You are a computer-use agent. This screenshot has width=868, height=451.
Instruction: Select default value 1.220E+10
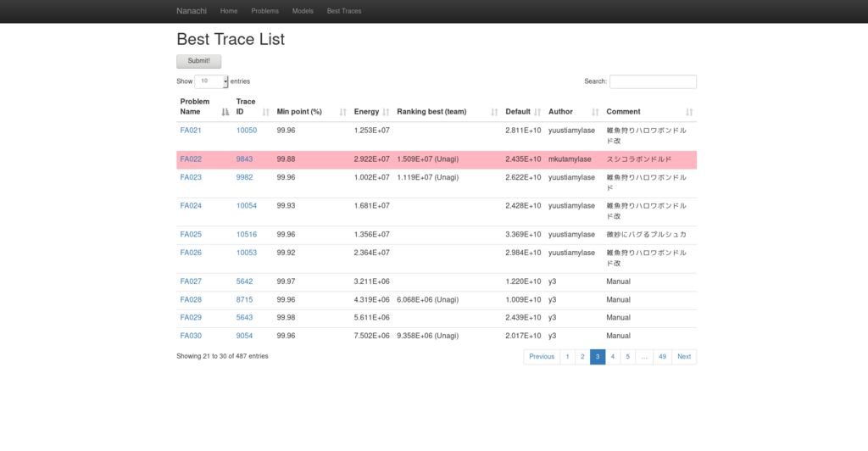pyautogui.click(x=523, y=281)
